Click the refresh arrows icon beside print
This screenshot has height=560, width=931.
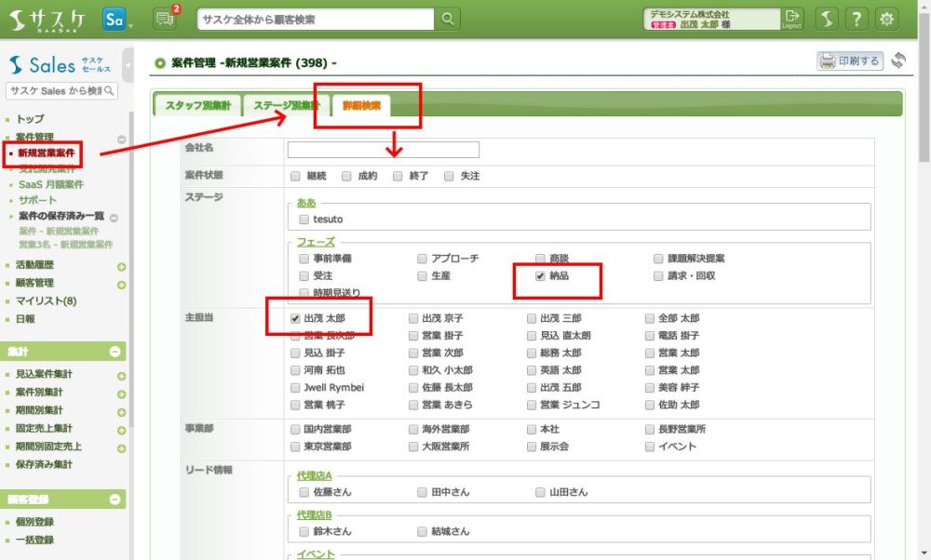898,61
